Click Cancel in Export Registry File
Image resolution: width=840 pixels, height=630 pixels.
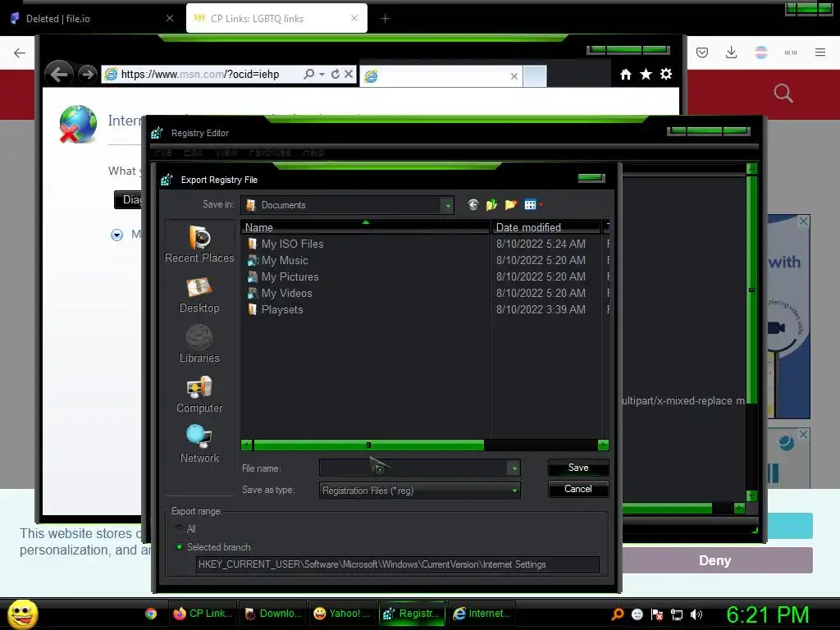click(578, 489)
